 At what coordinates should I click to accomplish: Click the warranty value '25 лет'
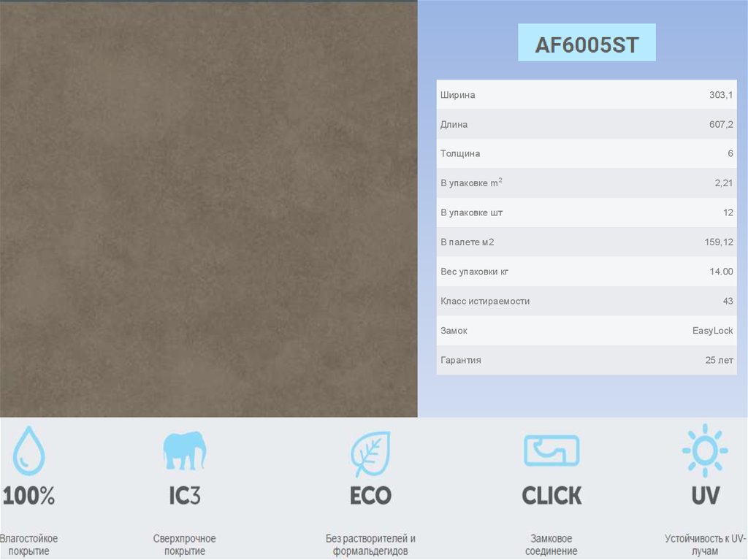pyautogui.click(x=720, y=360)
